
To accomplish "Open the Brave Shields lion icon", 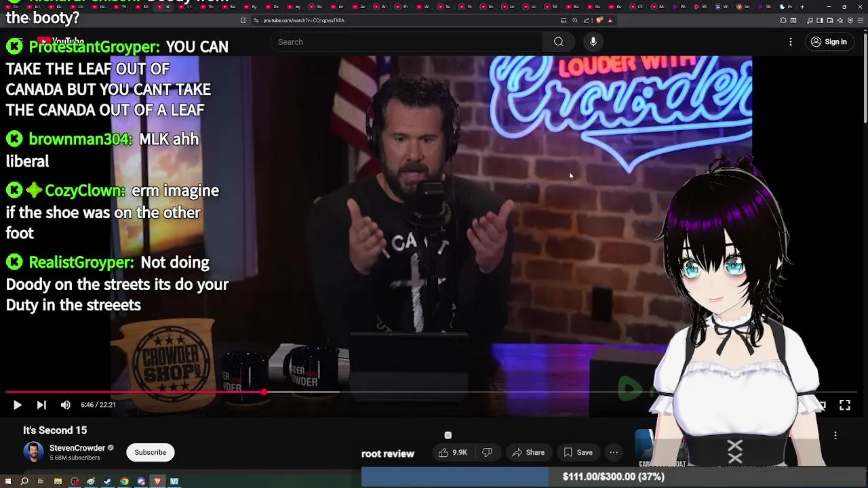I will coord(599,20).
